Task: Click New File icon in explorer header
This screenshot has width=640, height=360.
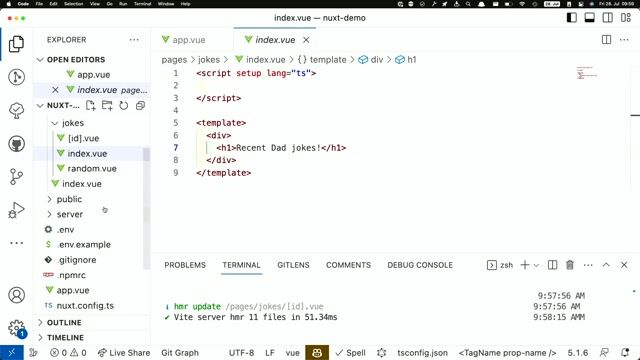Action: click(x=91, y=106)
